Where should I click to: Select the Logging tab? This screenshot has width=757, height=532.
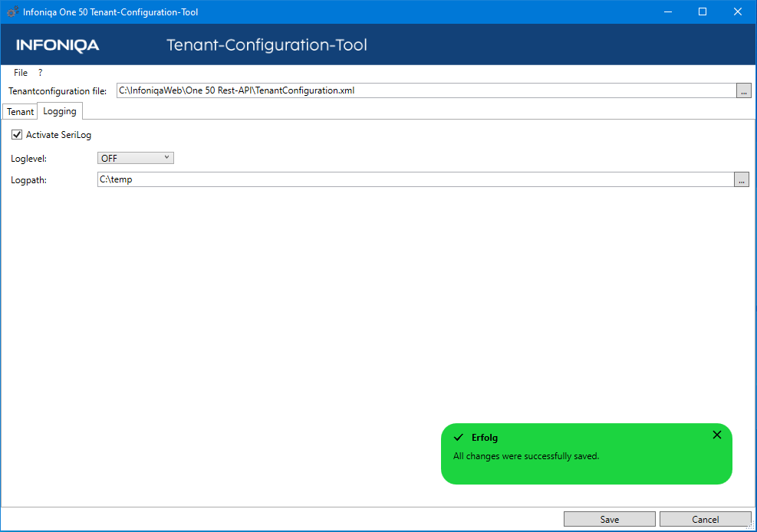(x=60, y=111)
